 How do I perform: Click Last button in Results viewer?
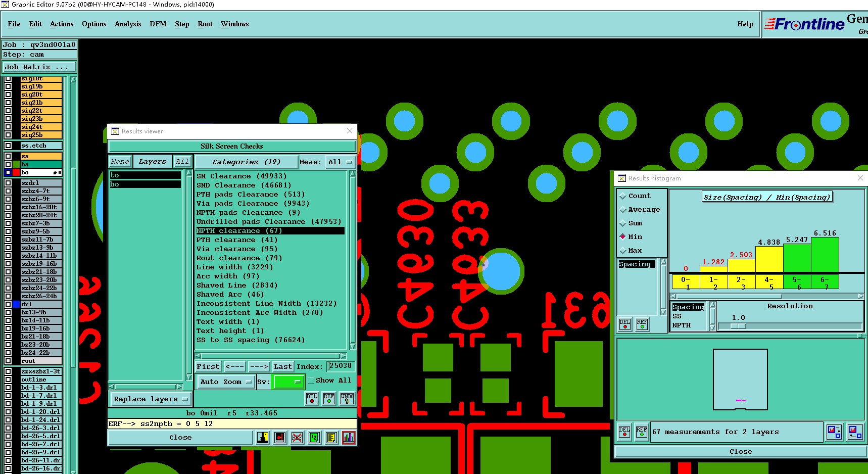pos(283,367)
